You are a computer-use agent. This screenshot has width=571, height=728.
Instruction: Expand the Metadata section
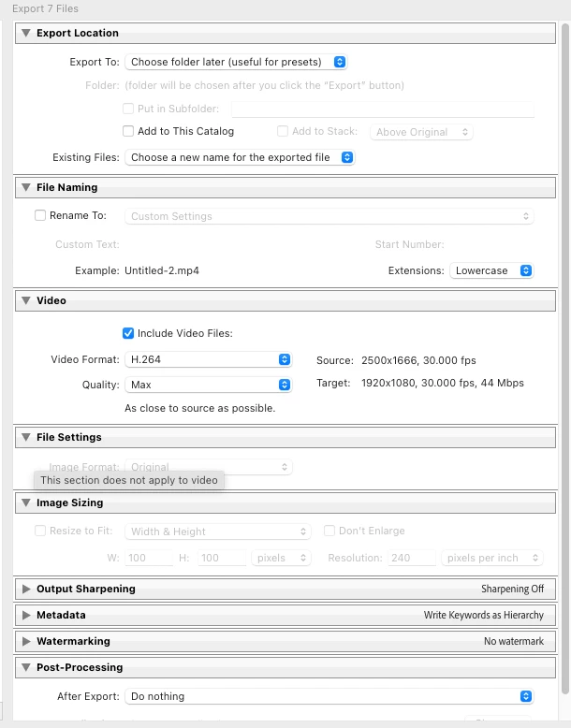26,615
